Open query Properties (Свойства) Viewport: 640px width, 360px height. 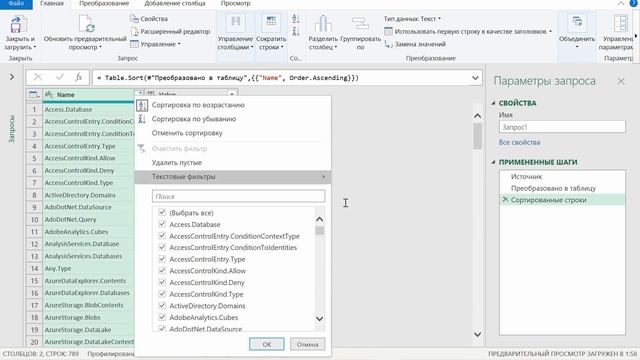(149, 19)
